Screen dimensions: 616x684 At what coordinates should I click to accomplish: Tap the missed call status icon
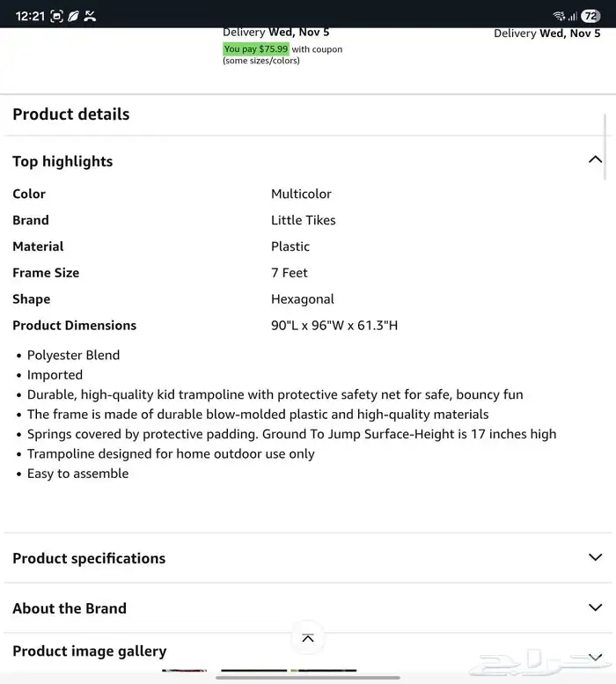click(91, 15)
